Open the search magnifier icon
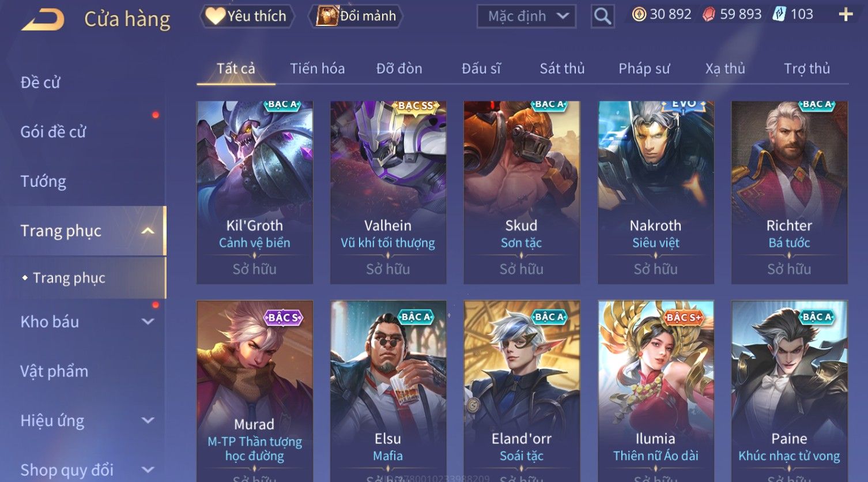Viewport: 868px width, 482px height. [x=602, y=16]
